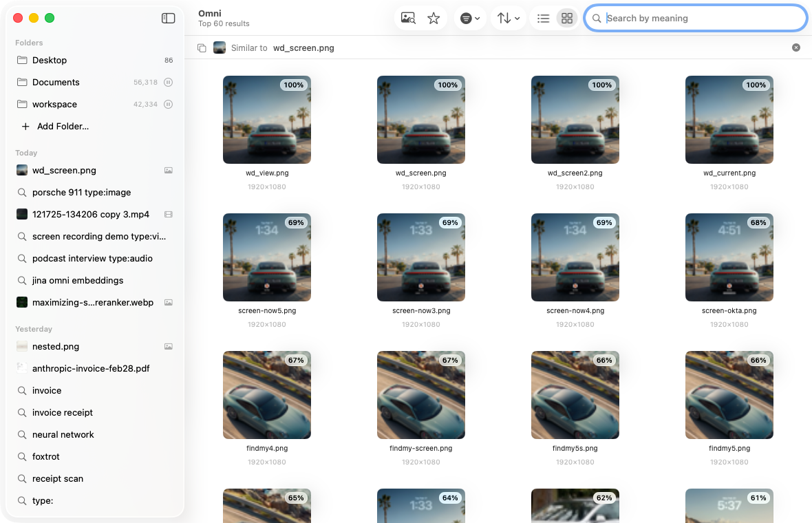The image size is (812, 523).
Task: Select findmy5s.png thumbnail
Action: click(575, 395)
